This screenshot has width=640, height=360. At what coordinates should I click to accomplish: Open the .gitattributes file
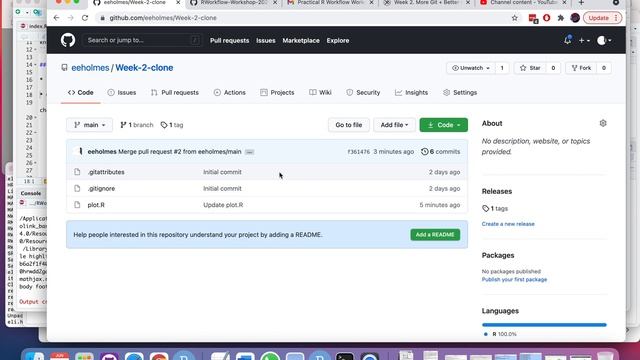tap(106, 172)
